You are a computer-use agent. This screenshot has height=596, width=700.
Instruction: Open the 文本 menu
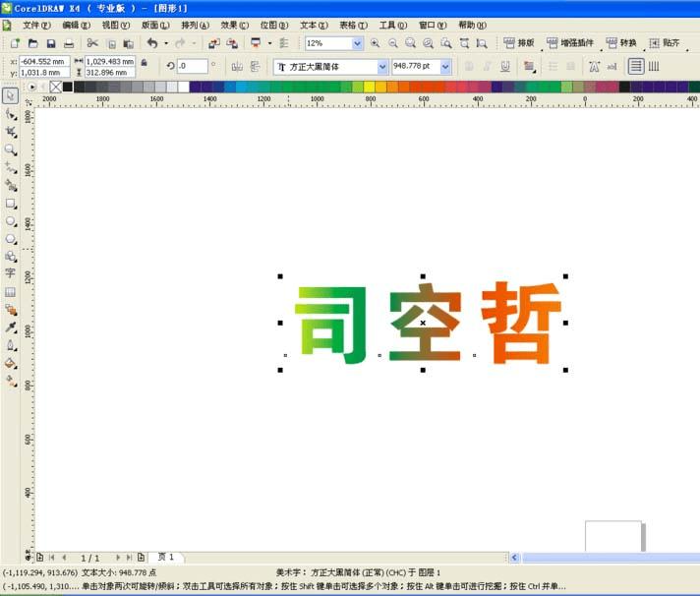click(x=314, y=26)
